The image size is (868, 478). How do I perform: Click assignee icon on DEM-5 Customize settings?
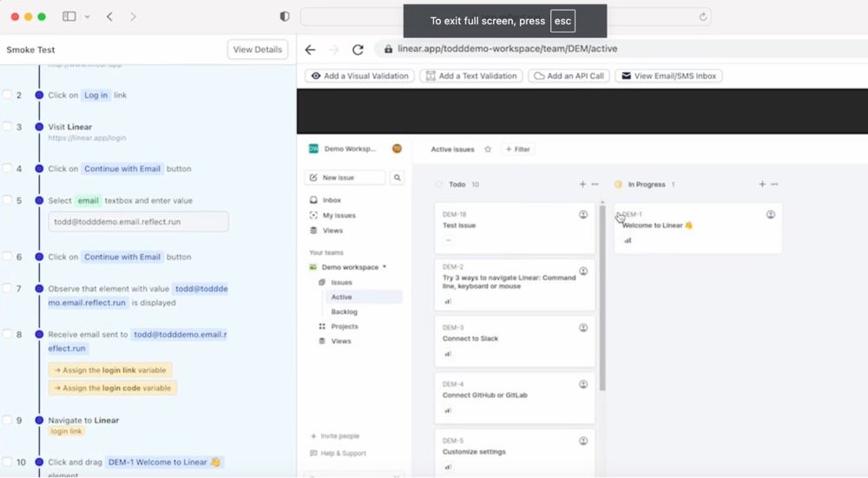click(583, 441)
